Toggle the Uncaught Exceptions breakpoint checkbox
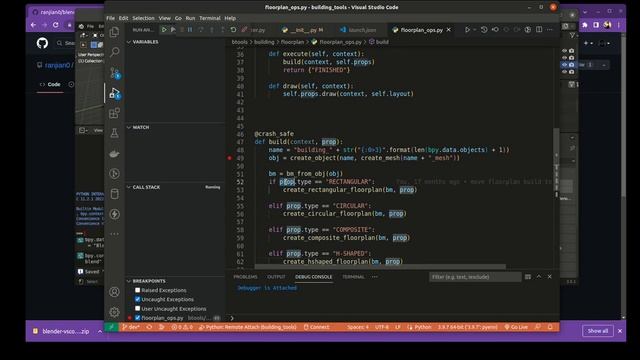The height and width of the screenshot is (360, 640). [138, 299]
